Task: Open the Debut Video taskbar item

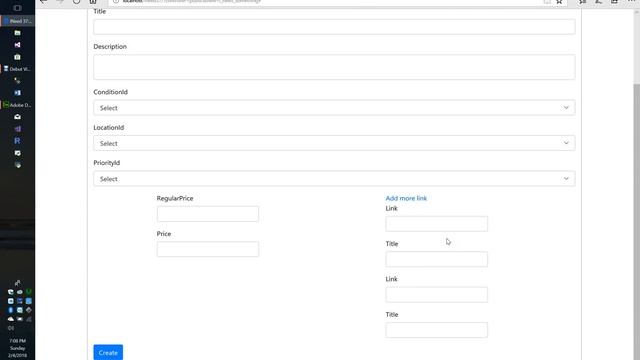Action: [x=17, y=69]
